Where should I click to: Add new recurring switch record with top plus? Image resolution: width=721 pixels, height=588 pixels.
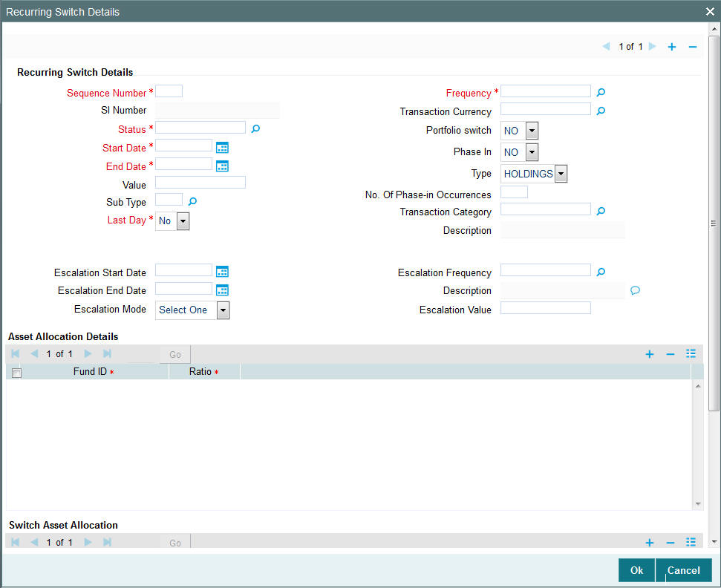[672, 47]
